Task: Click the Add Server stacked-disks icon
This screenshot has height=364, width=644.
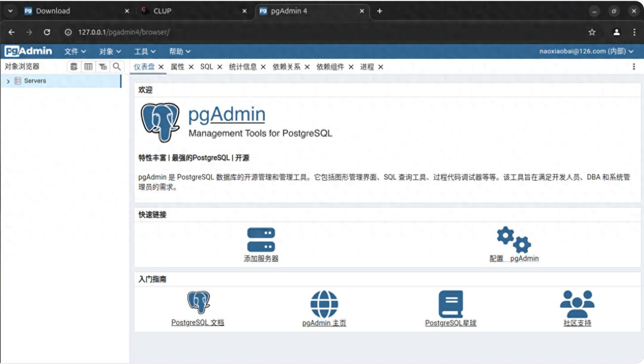Action: click(x=261, y=240)
